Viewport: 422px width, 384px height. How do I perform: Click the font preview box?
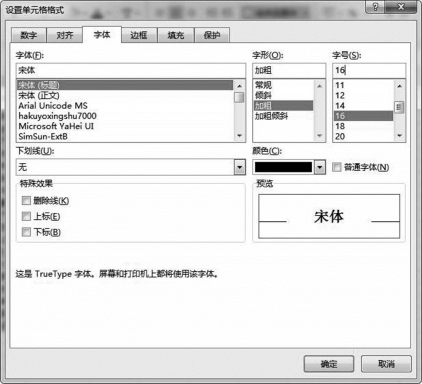coord(329,216)
